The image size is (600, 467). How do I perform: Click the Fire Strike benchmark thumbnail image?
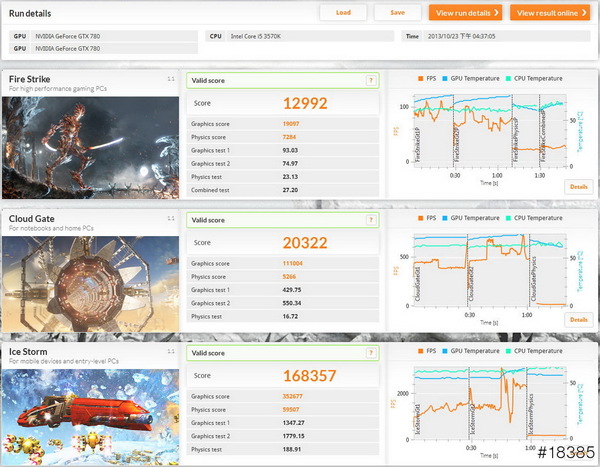(90, 146)
